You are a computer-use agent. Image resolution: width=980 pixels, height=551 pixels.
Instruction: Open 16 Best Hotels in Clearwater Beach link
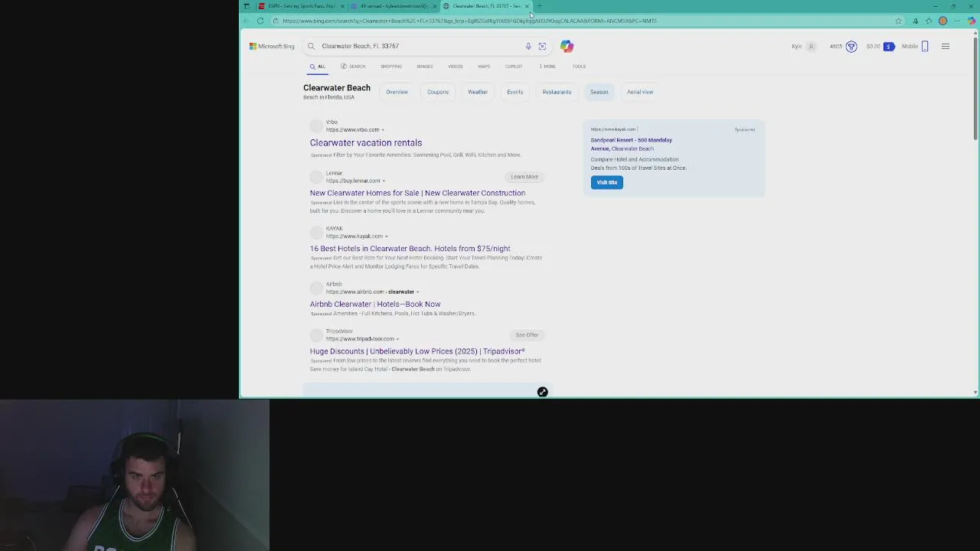410,249
